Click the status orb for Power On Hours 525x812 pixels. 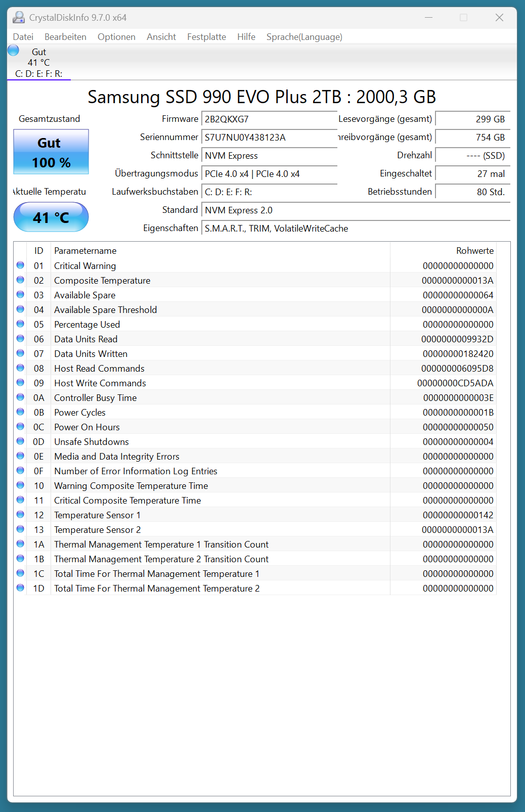pos(20,426)
